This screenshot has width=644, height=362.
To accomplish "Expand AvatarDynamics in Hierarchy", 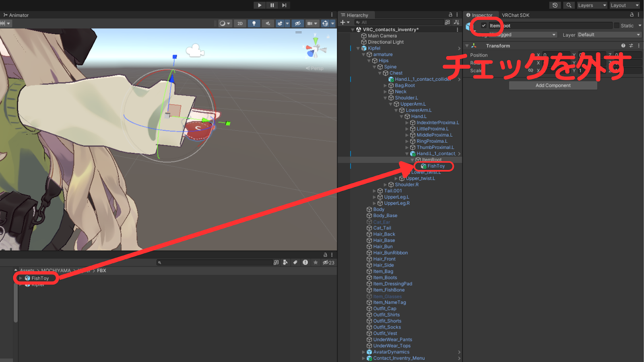I will [x=363, y=352].
